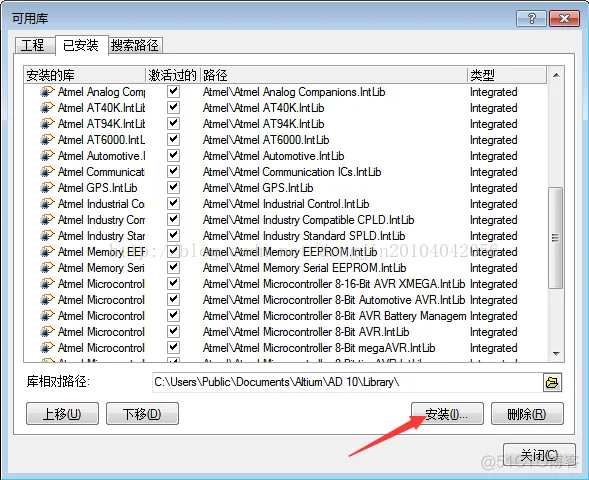Sort by the 类型 column header
589x480 pixels.
(507, 75)
